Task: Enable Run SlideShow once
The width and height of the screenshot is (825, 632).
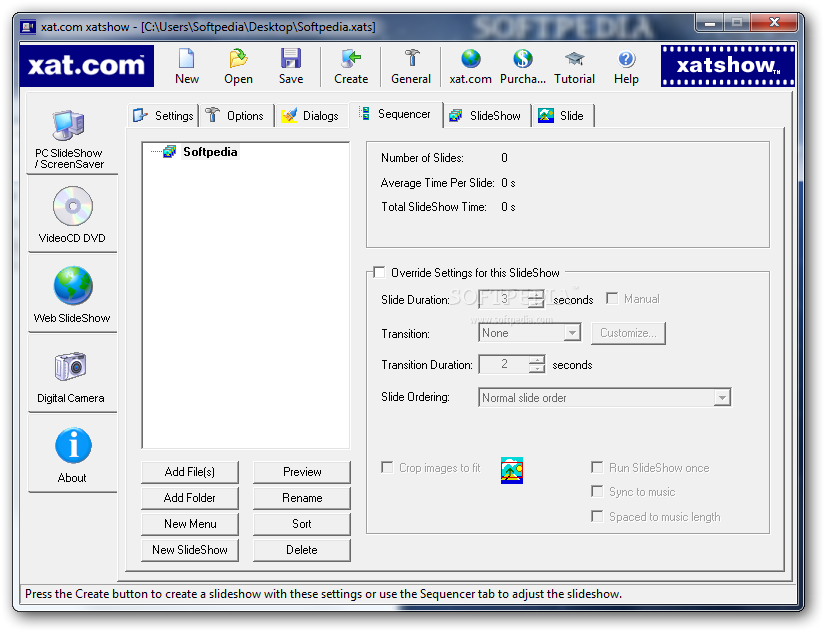Action: [x=597, y=467]
